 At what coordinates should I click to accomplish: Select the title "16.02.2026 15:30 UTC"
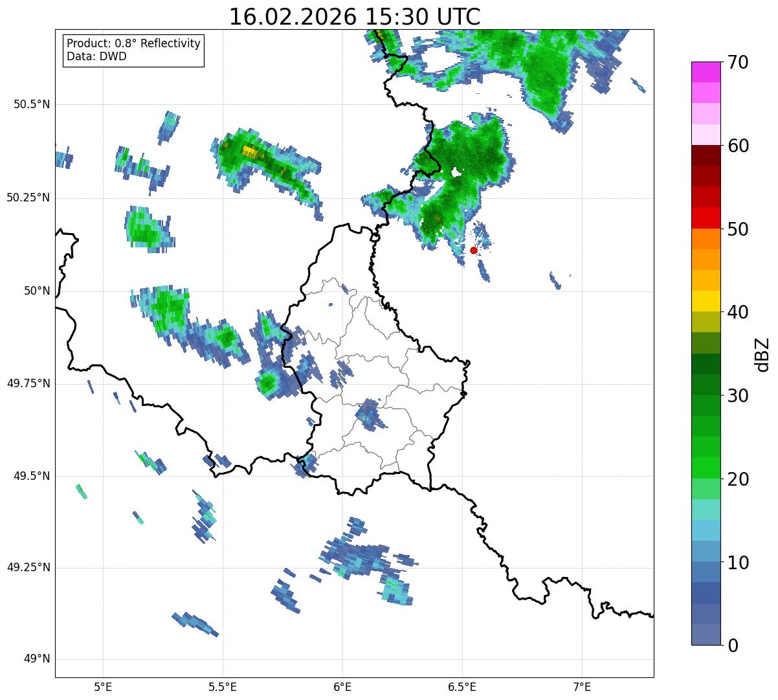click(x=355, y=17)
